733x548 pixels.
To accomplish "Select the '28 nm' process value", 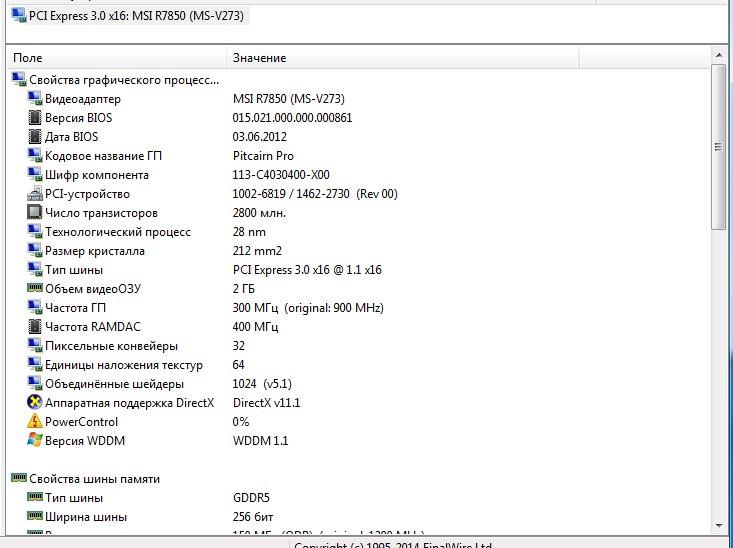I will coord(249,232).
